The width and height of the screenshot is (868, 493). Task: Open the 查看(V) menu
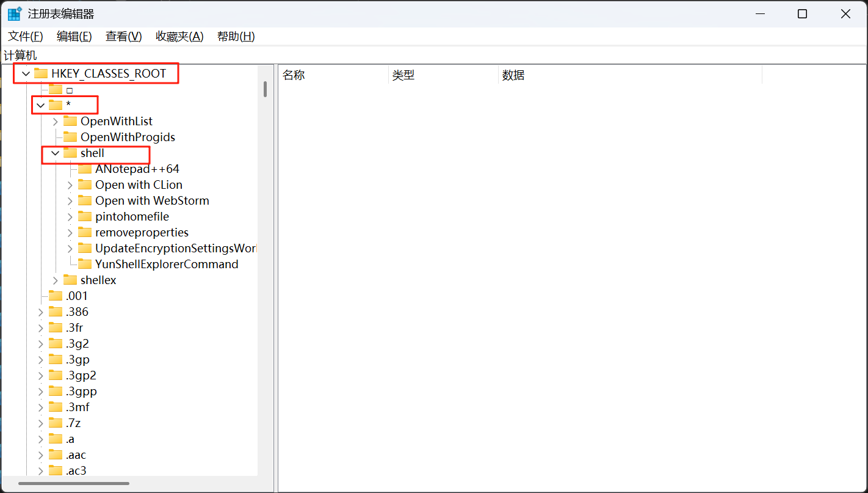coord(123,36)
